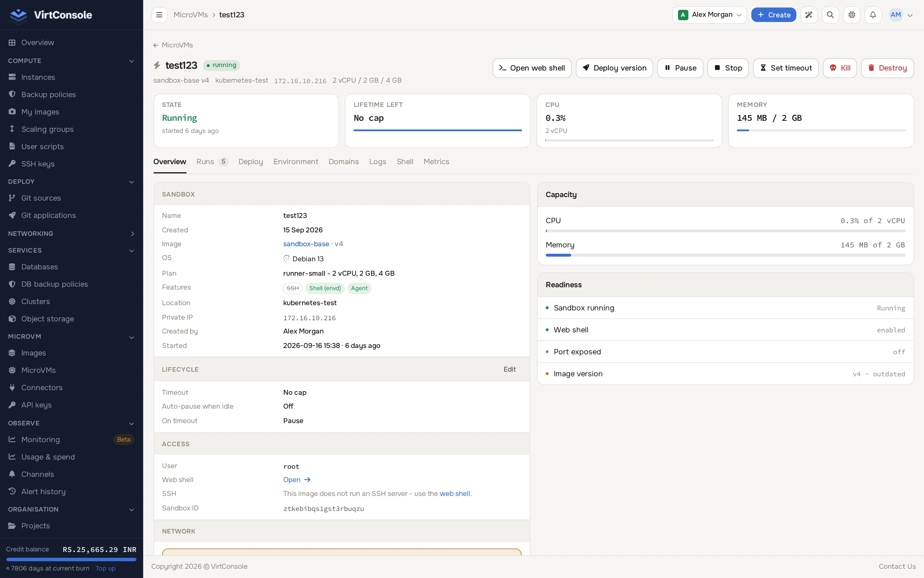Switch to the Logs tab
The width and height of the screenshot is (924, 578).
coord(378,162)
